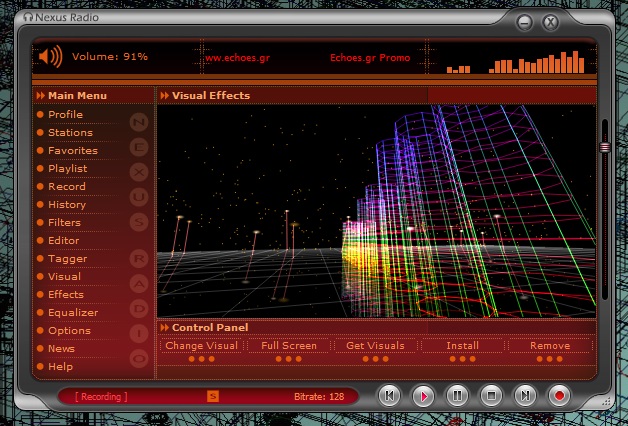The height and width of the screenshot is (426, 628).
Task: Toggle recording with the red Record button
Action: [x=559, y=396]
